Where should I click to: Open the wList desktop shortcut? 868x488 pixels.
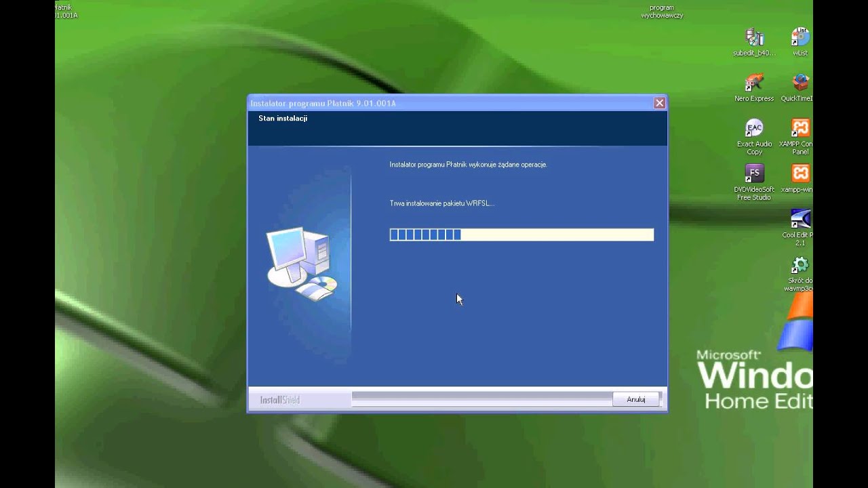tap(800, 42)
